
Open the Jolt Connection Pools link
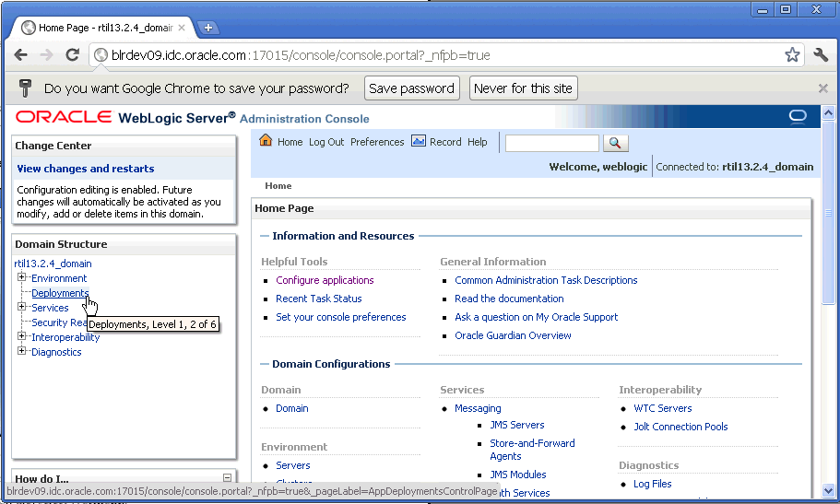680,427
